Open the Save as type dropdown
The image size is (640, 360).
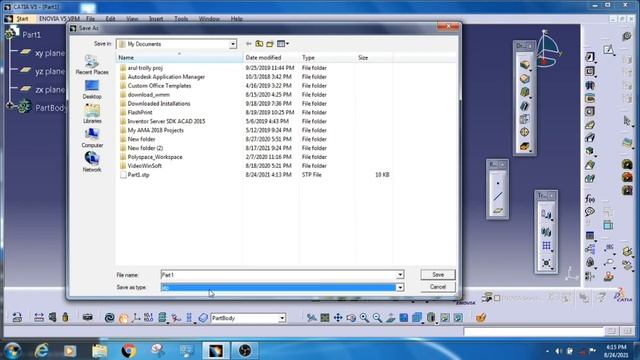click(x=400, y=287)
